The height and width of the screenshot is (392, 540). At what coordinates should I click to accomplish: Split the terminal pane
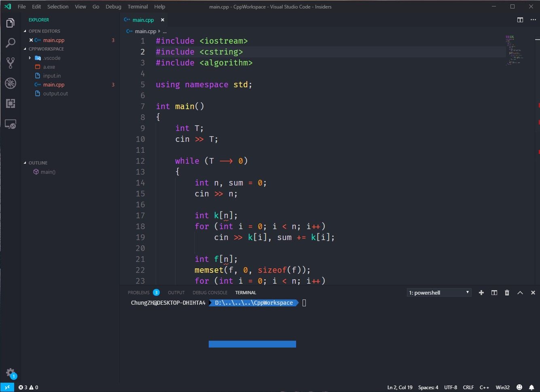[x=494, y=293]
